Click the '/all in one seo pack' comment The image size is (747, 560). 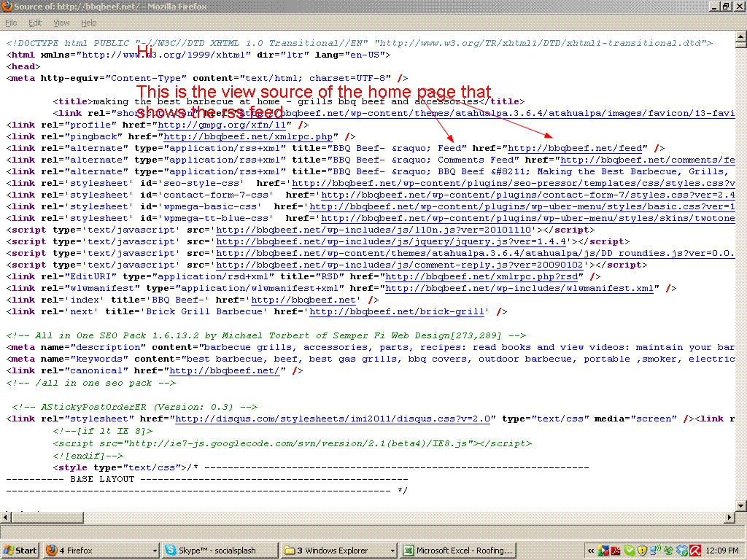(x=91, y=383)
